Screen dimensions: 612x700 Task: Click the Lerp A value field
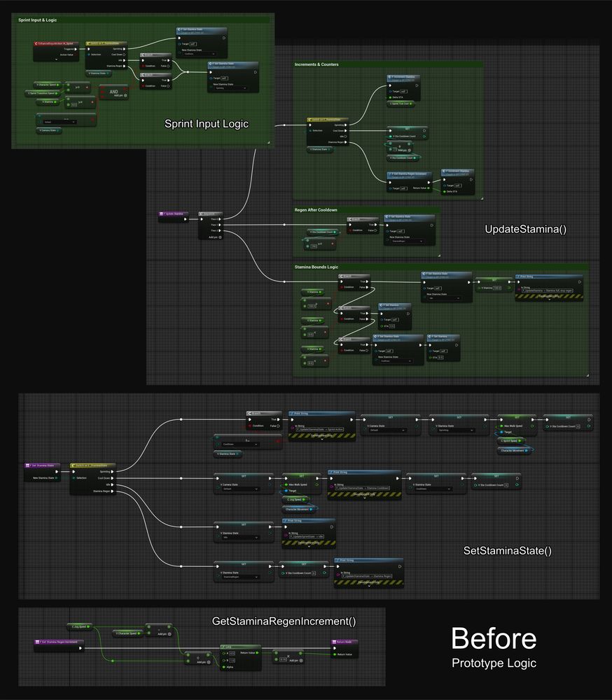(x=231, y=653)
